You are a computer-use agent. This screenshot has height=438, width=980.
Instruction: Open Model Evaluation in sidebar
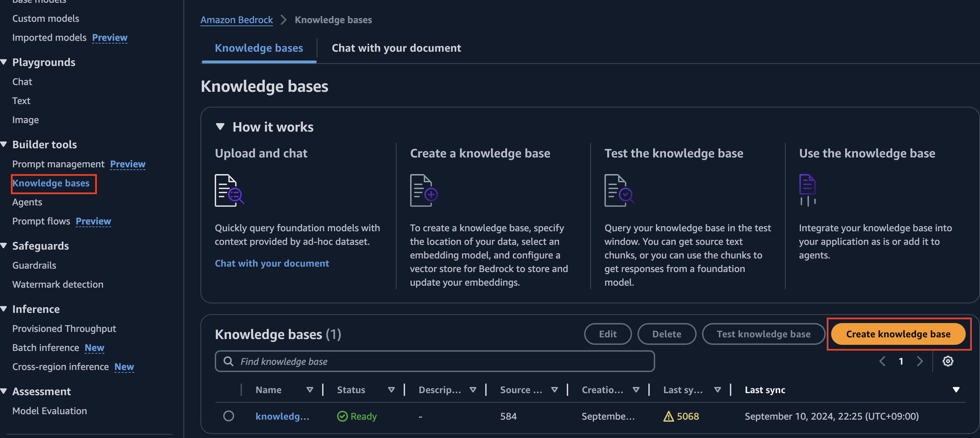pyautogui.click(x=50, y=410)
